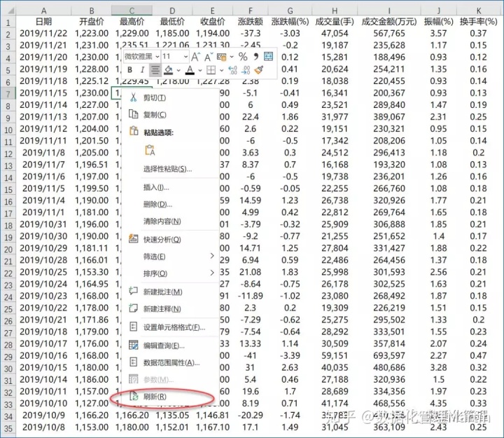Click the 数据范围属性(A) icon
This screenshot has height=438, width=504.
[x=133, y=362]
